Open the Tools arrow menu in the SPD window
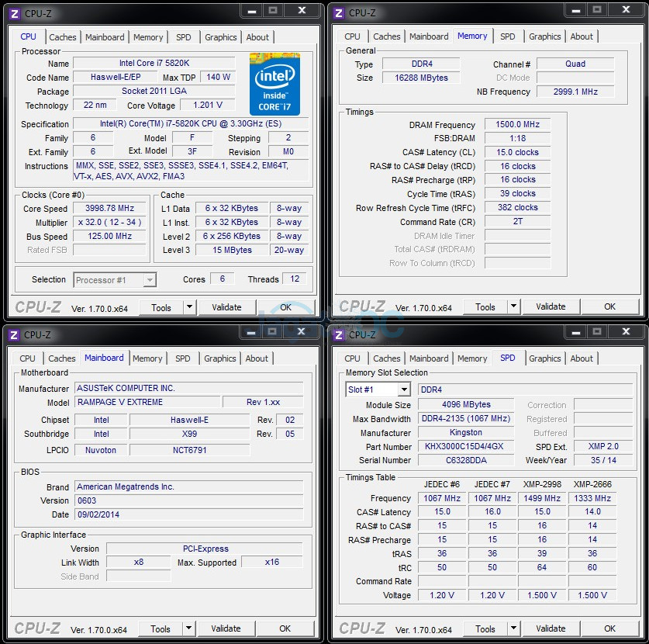649x644 pixels. tap(513, 628)
